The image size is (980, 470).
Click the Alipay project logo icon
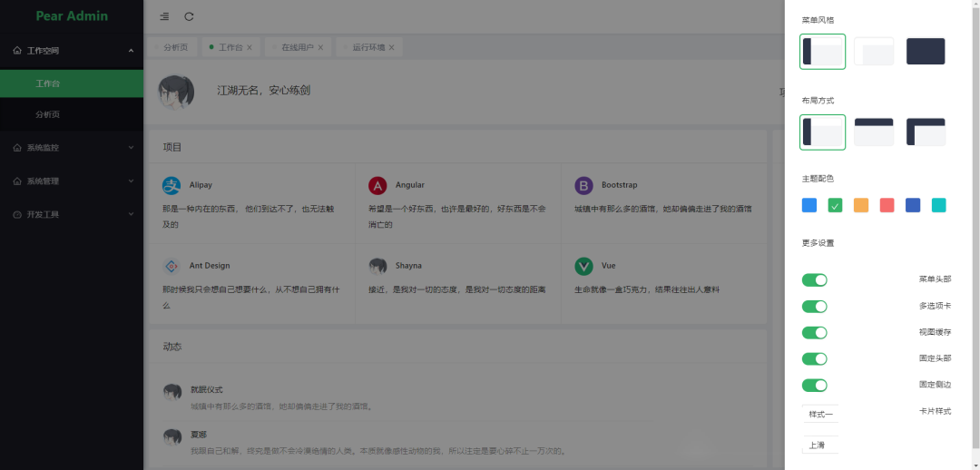(x=171, y=185)
